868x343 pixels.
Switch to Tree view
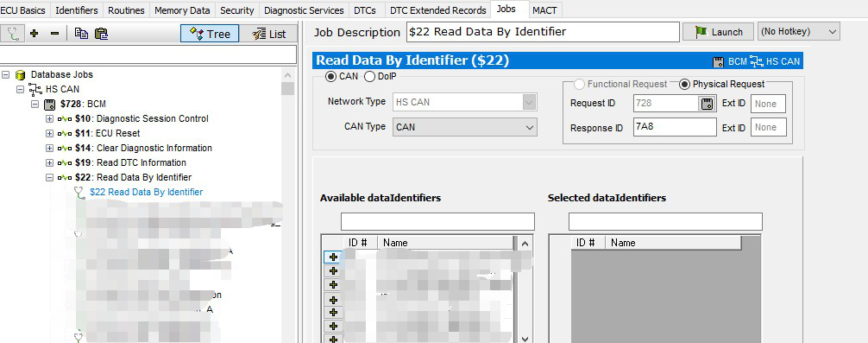pyautogui.click(x=210, y=34)
